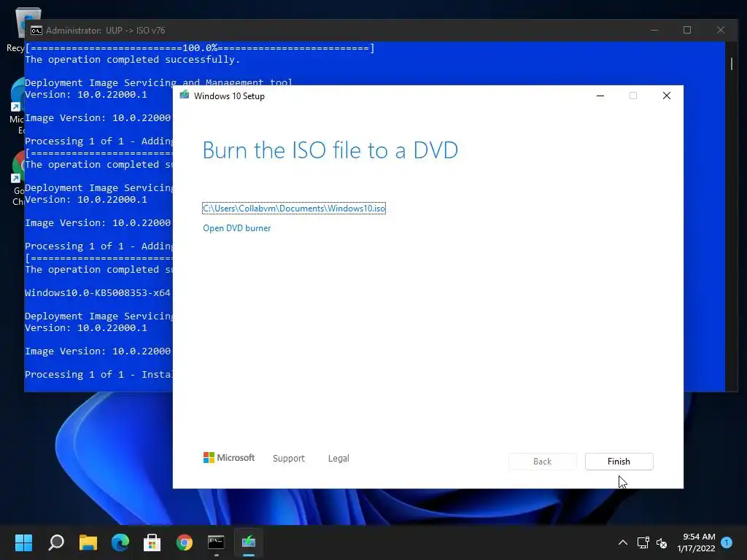Open the Support link in Setup
The width and height of the screenshot is (747, 560).
(x=289, y=458)
